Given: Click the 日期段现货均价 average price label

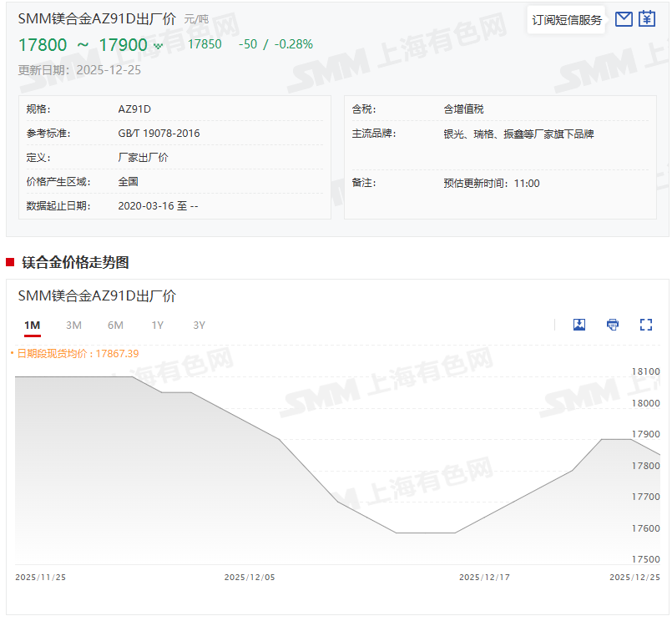Looking at the screenshot, I should pos(76,354).
